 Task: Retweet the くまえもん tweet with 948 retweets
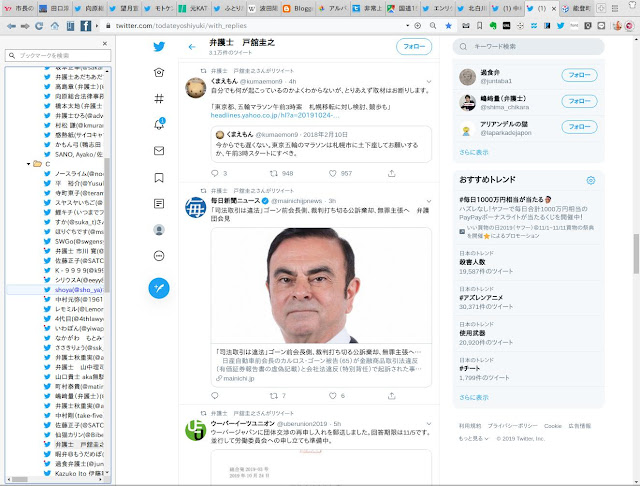(274, 173)
